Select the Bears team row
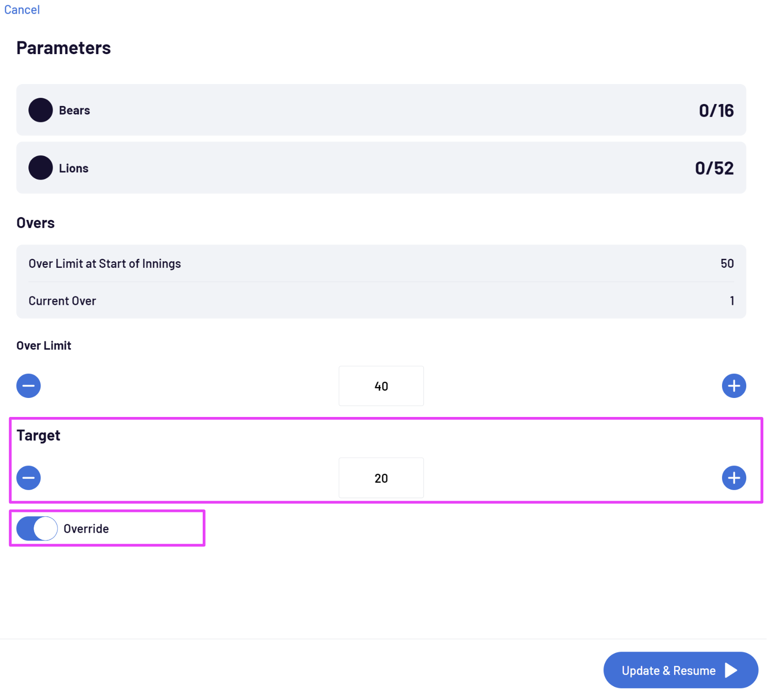The image size is (770, 700). coord(381,110)
